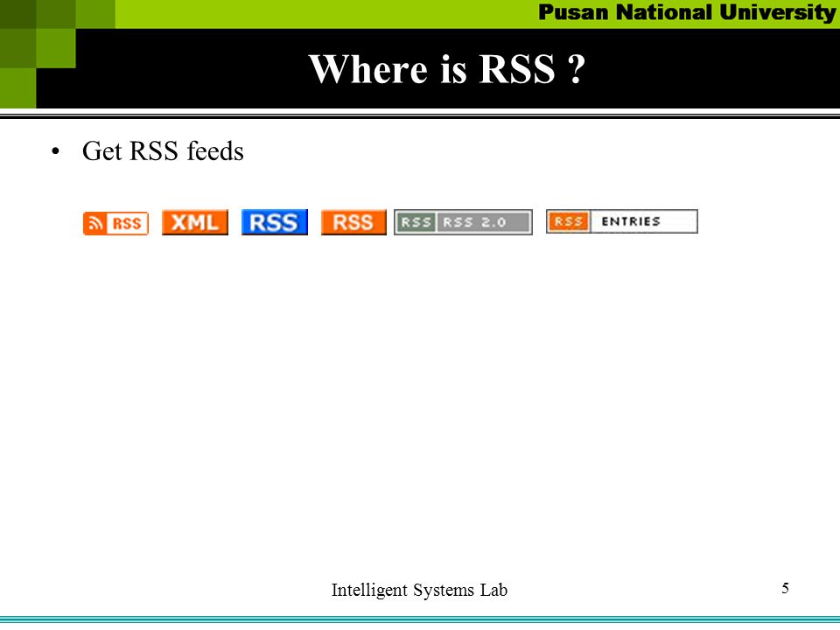The width and height of the screenshot is (840, 630).
Task: Click the plain orange RSS badge
Action: [353, 221]
